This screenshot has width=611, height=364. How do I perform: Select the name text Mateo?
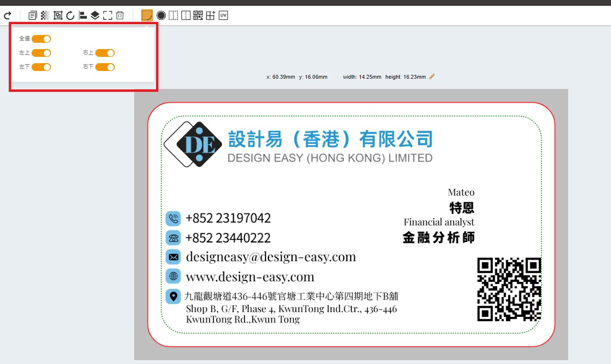tap(461, 192)
